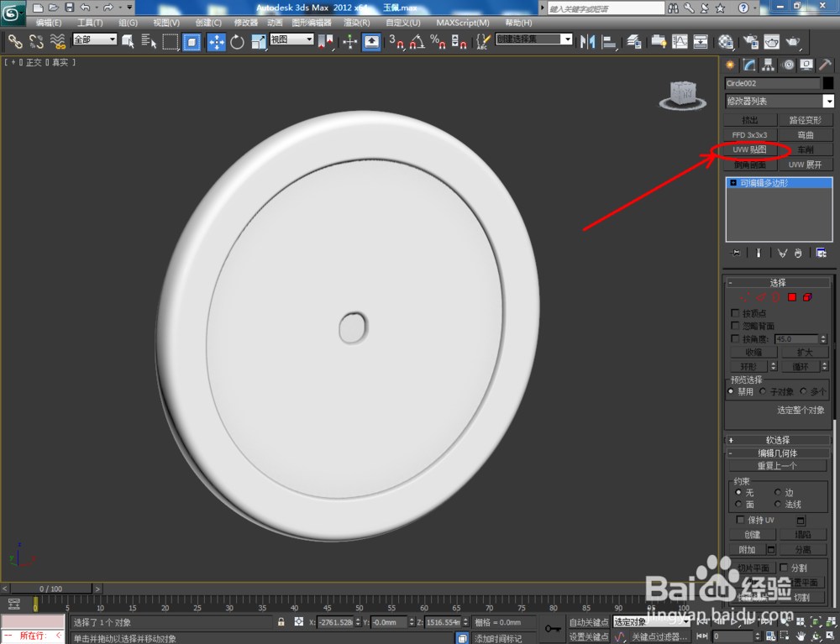Enable the 保持 UV checkbox

coord(740,519)
